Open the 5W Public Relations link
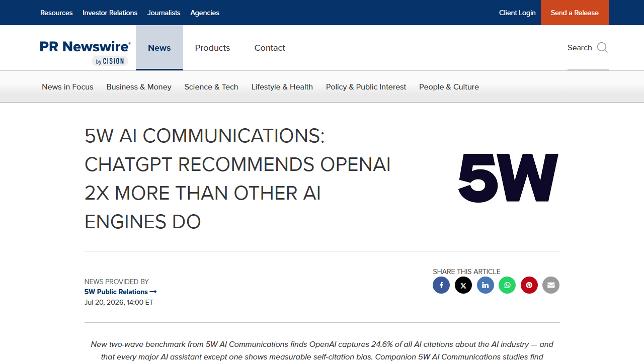Image resolution: width=644 pixels, height=362 pixels. point(121,292)
